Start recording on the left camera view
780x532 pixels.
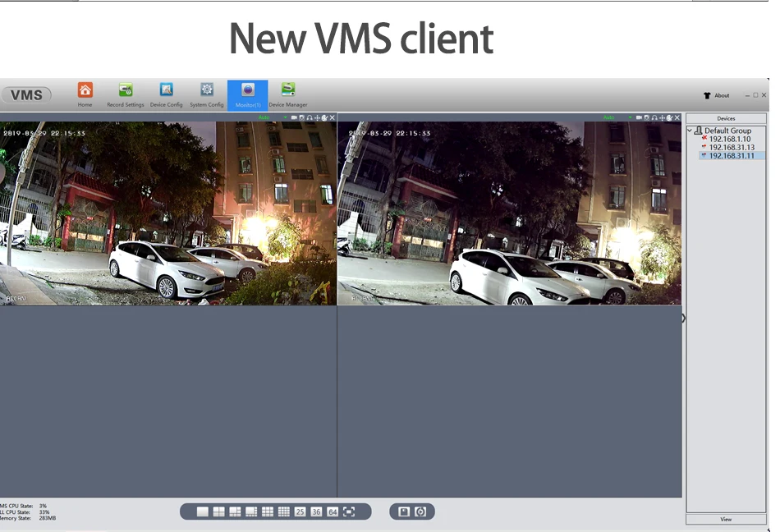coord(294,118)
